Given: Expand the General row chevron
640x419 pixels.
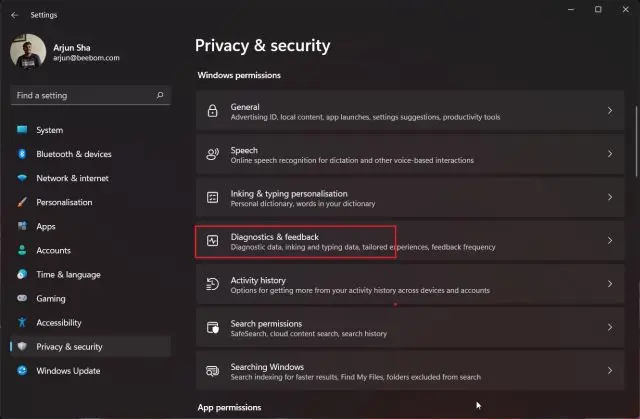Looking at the screenshot, I should (x=609, y=111).
